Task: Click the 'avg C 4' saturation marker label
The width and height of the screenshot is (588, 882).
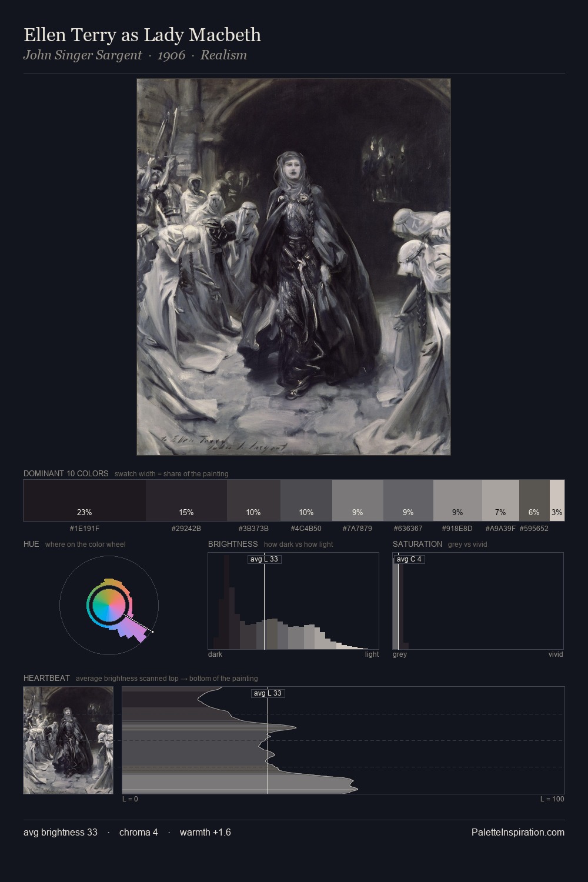Action: (x=409, y=559)
